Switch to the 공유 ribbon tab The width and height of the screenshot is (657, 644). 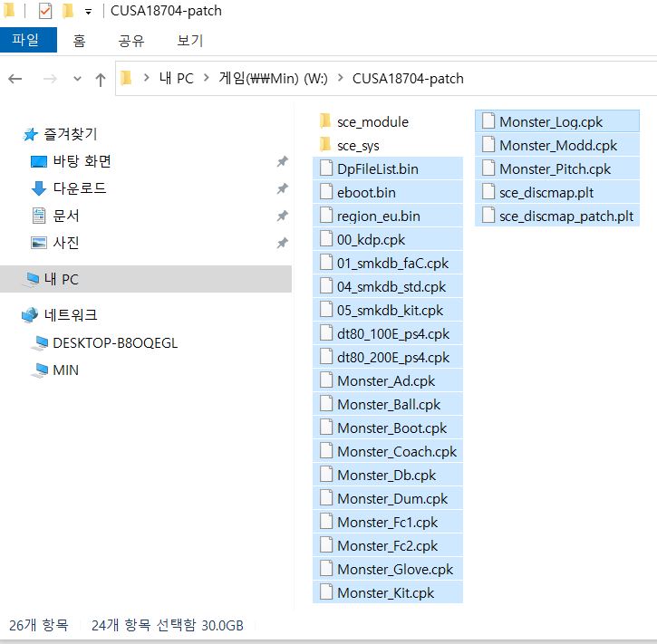coord(131,41)
